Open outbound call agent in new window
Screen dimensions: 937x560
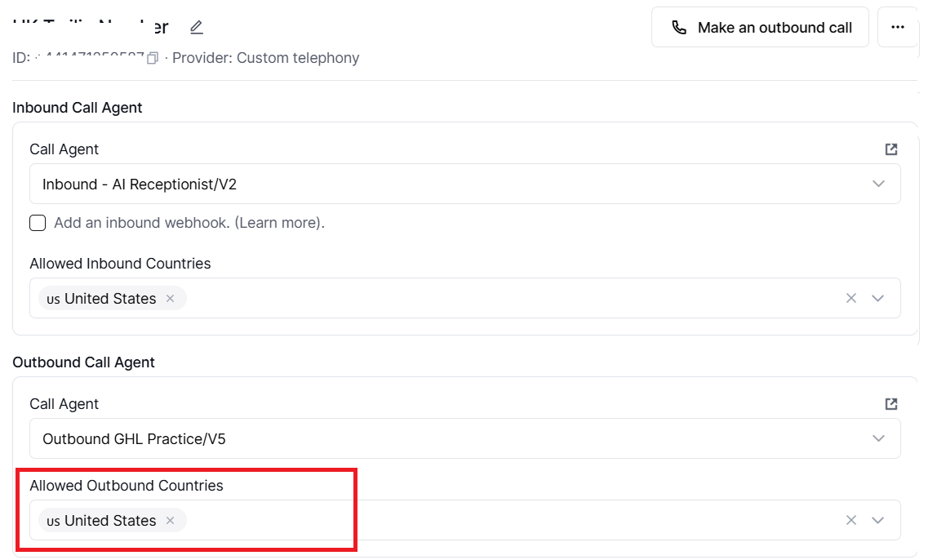click(x=891, y=404)
